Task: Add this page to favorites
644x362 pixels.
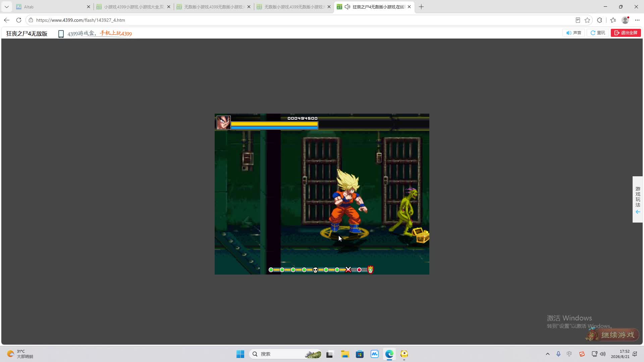Action: pos(587,20)
